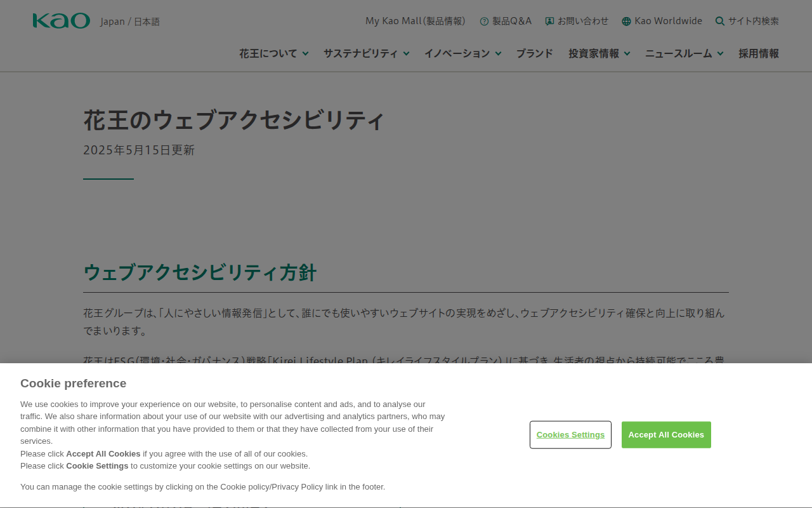Click the paragraph starting 花王グループは
Screen dimensions: 812x508
[404, 322]
